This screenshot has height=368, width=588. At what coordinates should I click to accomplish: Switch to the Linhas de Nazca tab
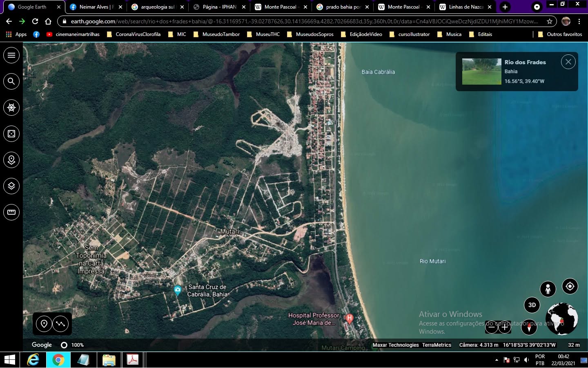465,7
